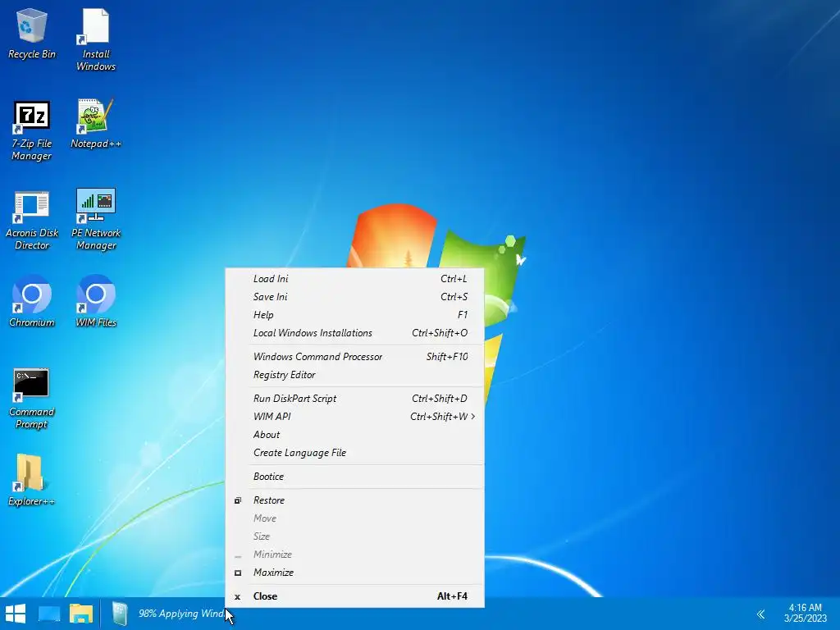Viewport: 840px width, 630px height.
Task: Choose Load Ini from the menu
Action: 355,279
